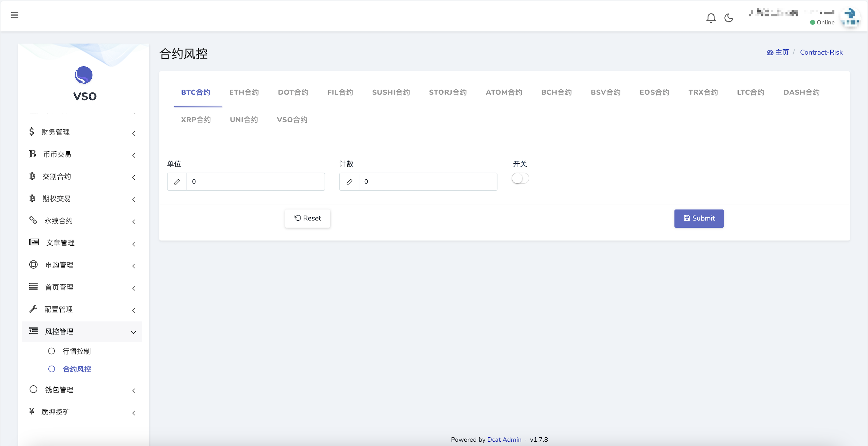Click the Submit button
Screen dimensions: 868x446
click(x=699, y=218)
